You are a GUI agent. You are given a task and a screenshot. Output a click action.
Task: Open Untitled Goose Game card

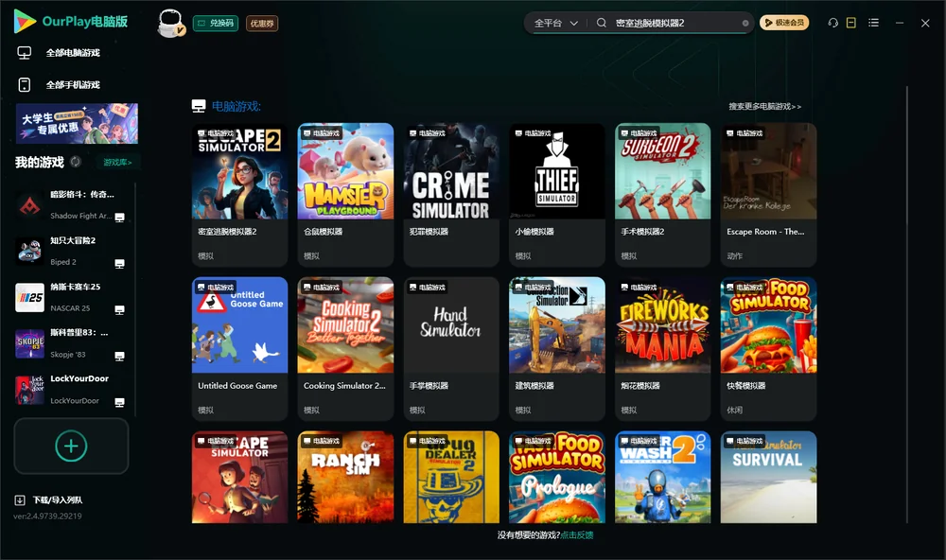pos(239,349)
